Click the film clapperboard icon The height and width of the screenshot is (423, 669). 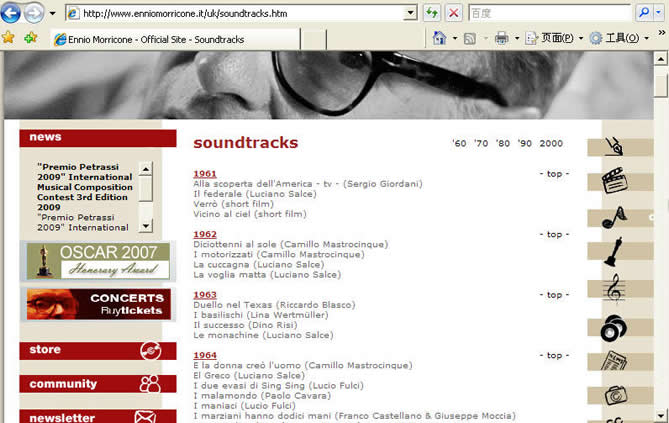click(614, 181)
